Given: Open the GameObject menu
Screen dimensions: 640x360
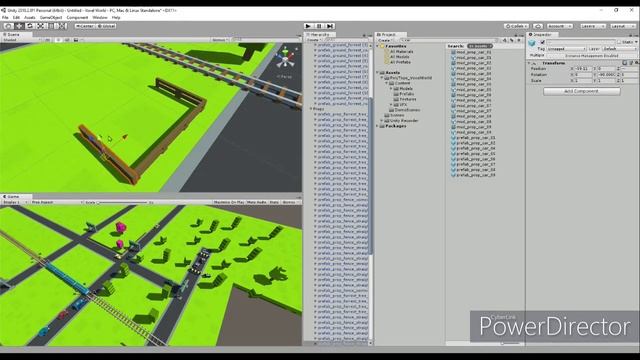Looking at the screenshot, I should [51, 18].
